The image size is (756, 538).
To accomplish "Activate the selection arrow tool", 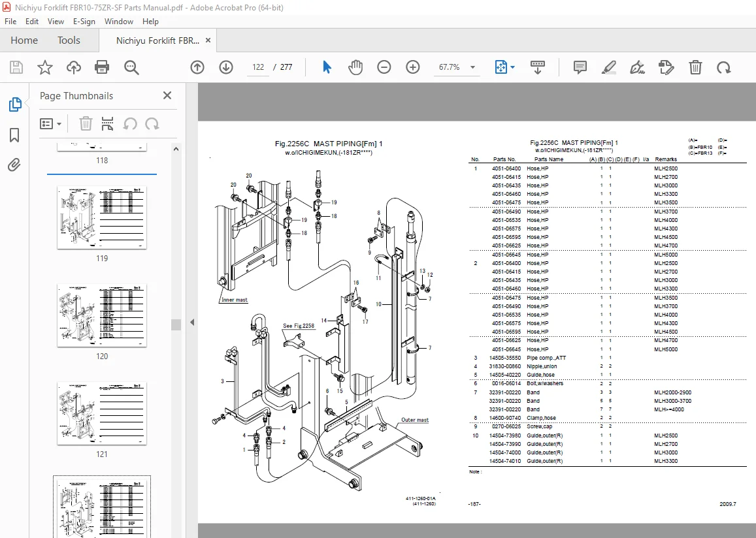I will click(327, 67).
